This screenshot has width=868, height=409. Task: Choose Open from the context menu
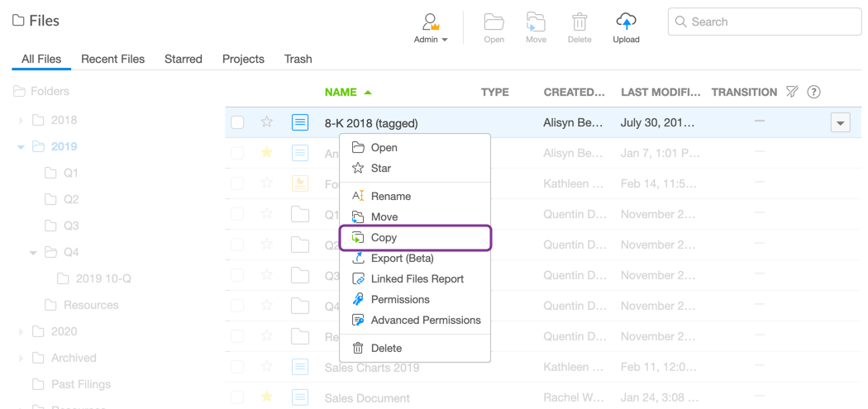(415, 148)
